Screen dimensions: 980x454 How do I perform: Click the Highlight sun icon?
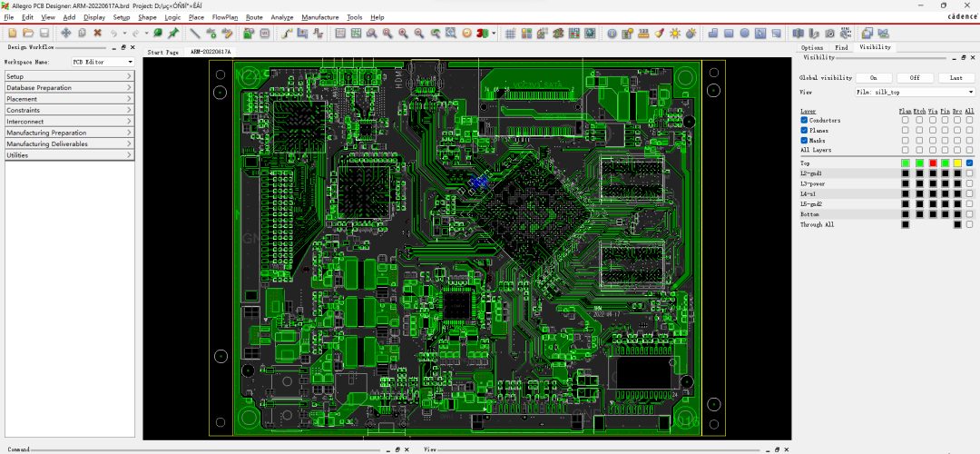tap(674, 34)
